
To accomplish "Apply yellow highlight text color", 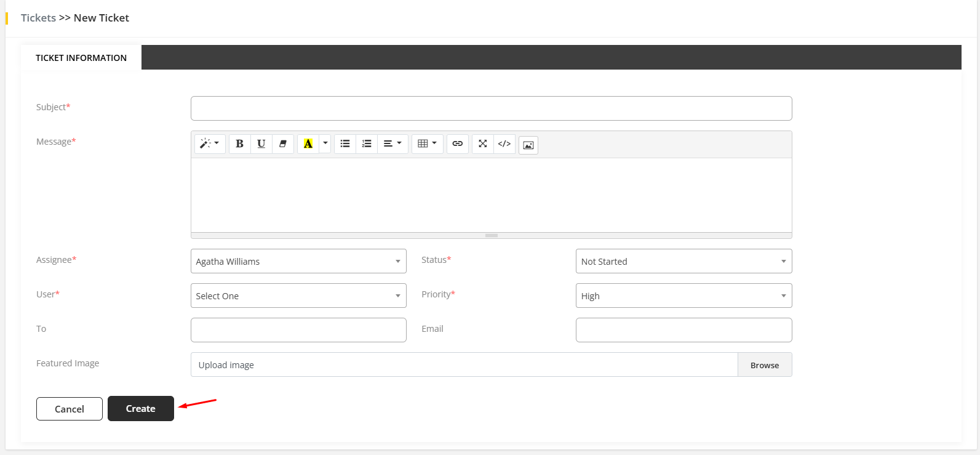I will pos(308,144).
